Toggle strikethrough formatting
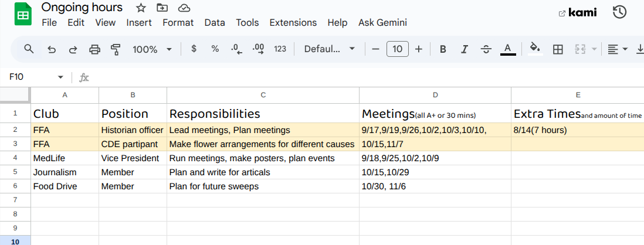 click(x=486, y=49)
